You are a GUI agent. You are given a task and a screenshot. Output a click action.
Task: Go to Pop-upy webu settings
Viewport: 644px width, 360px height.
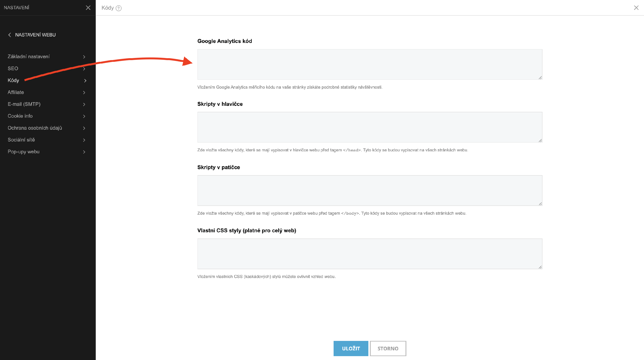coord(23,152)
